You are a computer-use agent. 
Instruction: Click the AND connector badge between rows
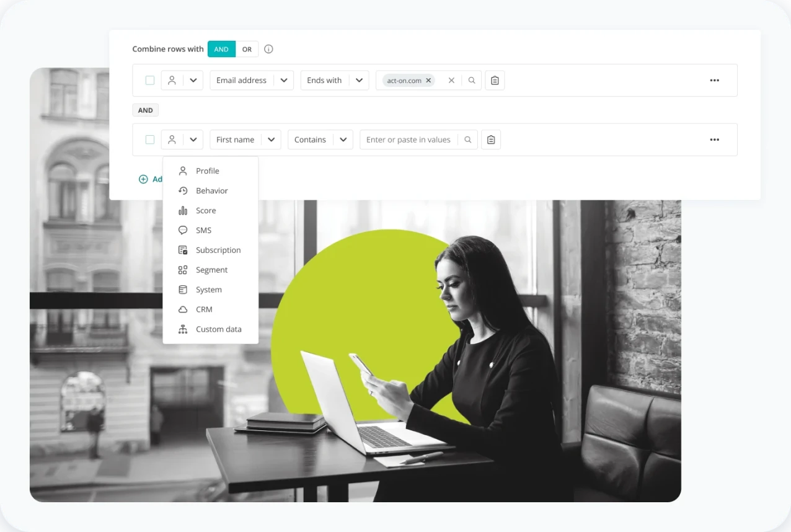(146, 110)
